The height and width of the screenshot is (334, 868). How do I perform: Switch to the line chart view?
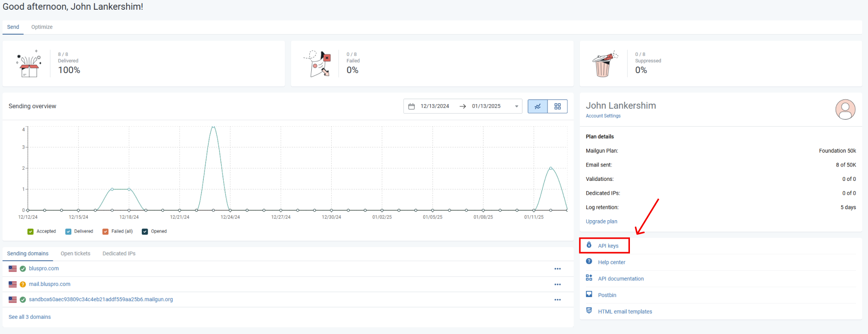pyautogui.click(x=538, y=106)
